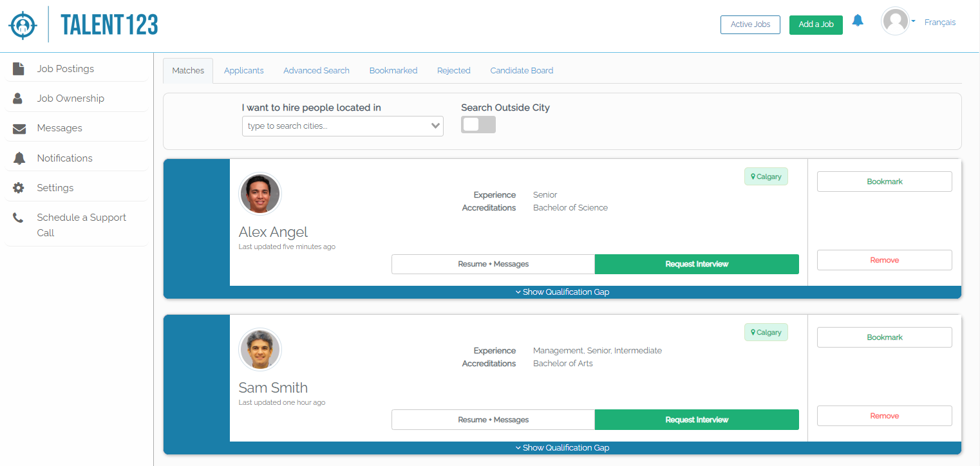Click the Schedule a Support Call phone icon
980x466 pixels.
(x=18, y=217)
